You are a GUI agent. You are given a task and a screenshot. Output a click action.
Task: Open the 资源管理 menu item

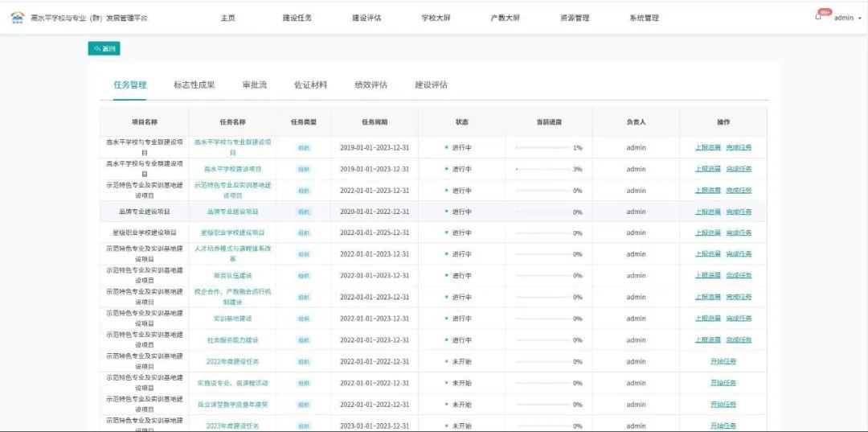575,18
